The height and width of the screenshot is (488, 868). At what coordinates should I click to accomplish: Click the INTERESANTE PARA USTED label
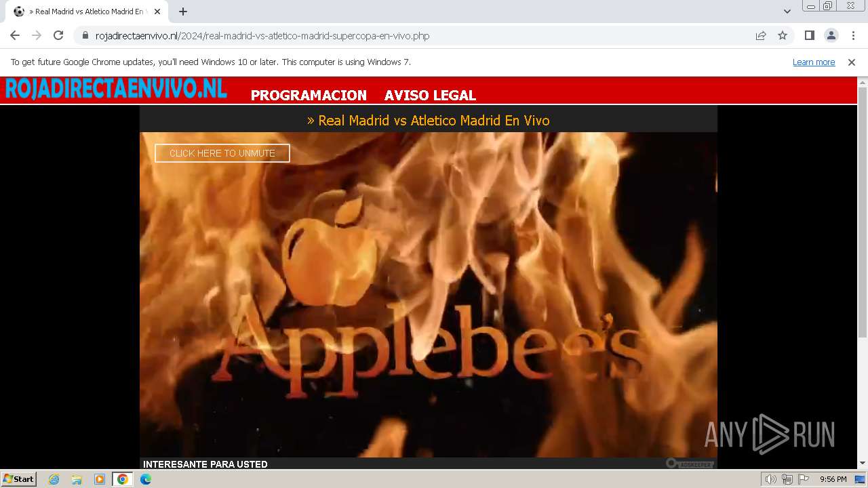point(205,464)
